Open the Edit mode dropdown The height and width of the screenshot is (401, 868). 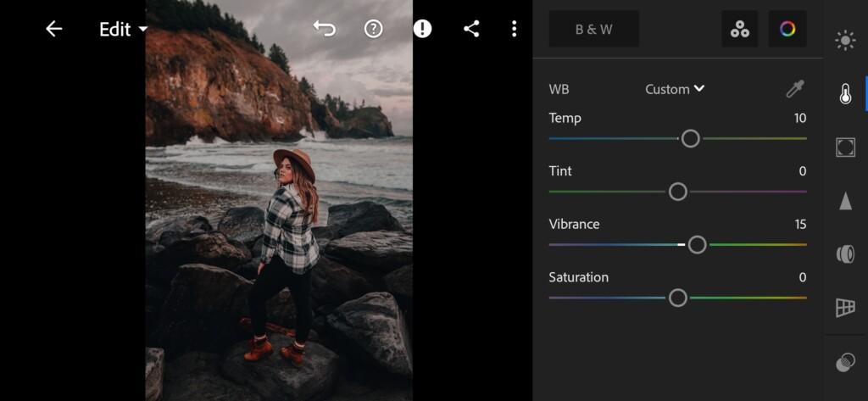pos(123,30)
